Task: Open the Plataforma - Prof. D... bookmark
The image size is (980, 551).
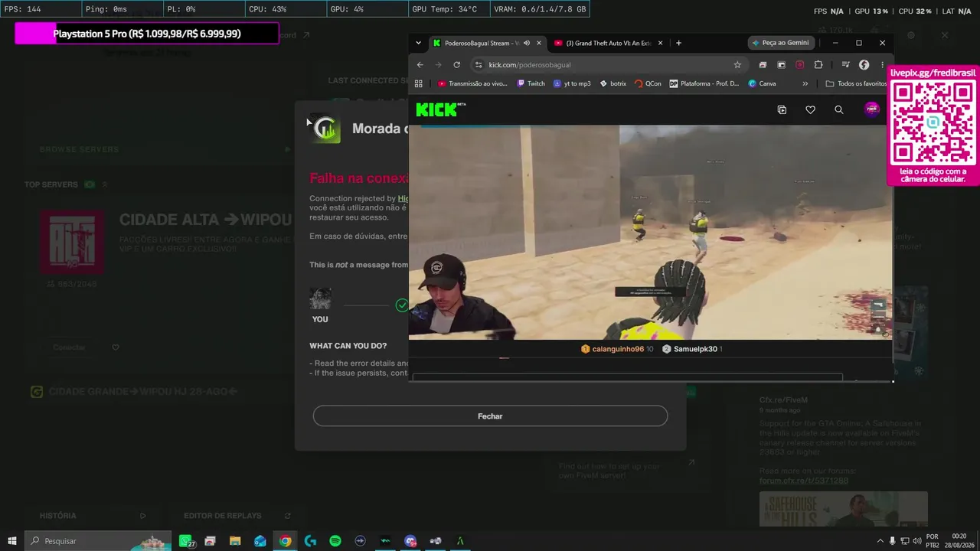Action: pos(704,83)
